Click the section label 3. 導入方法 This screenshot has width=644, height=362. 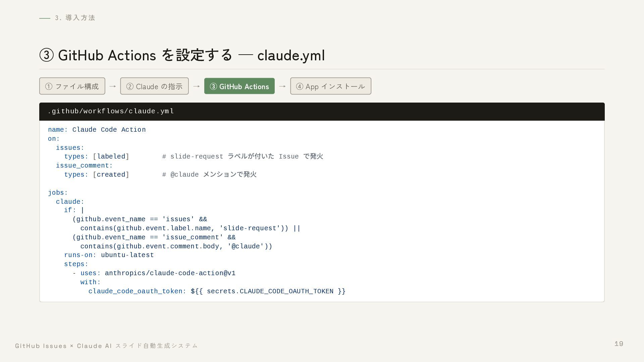pos(75,18)
